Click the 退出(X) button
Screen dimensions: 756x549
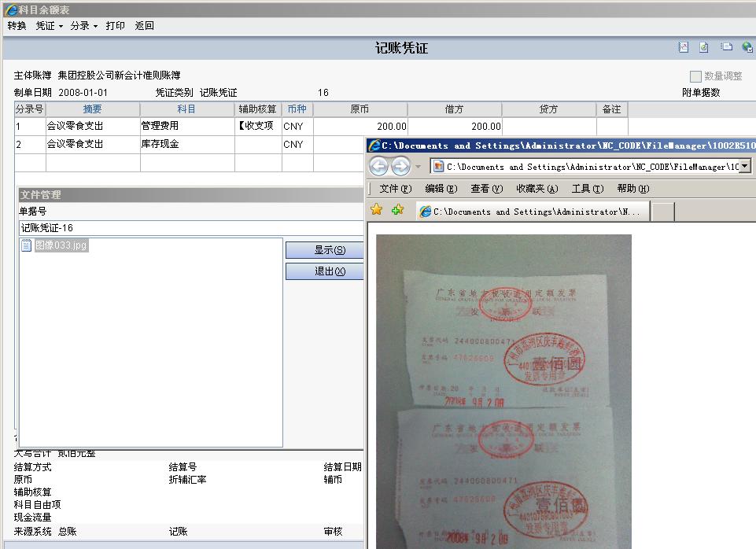[325, 271]
